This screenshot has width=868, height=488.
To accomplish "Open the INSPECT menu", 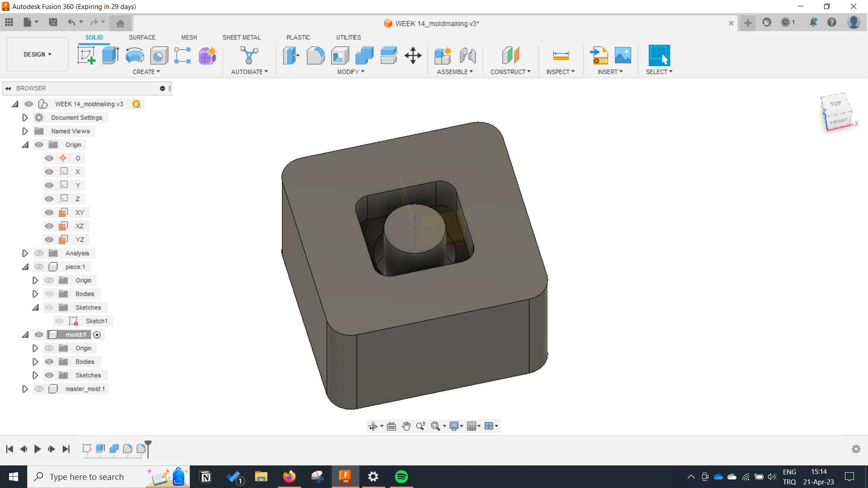I will click(560, 72).
